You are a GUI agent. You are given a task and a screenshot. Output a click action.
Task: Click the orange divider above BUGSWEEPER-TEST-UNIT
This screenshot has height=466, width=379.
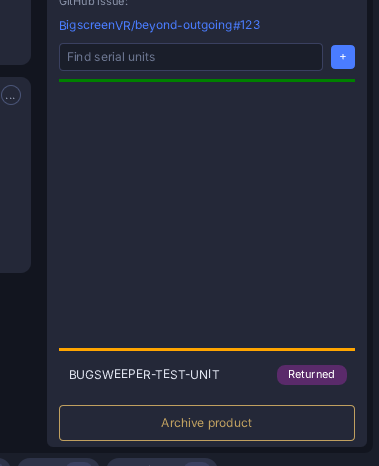[x=207, y=349]
